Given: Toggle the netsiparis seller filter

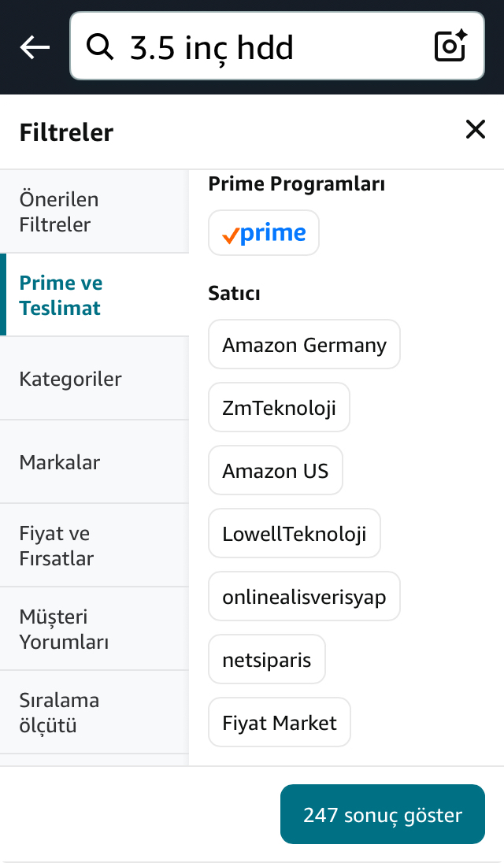Looking at the screenshot, I should click(267, 659).
